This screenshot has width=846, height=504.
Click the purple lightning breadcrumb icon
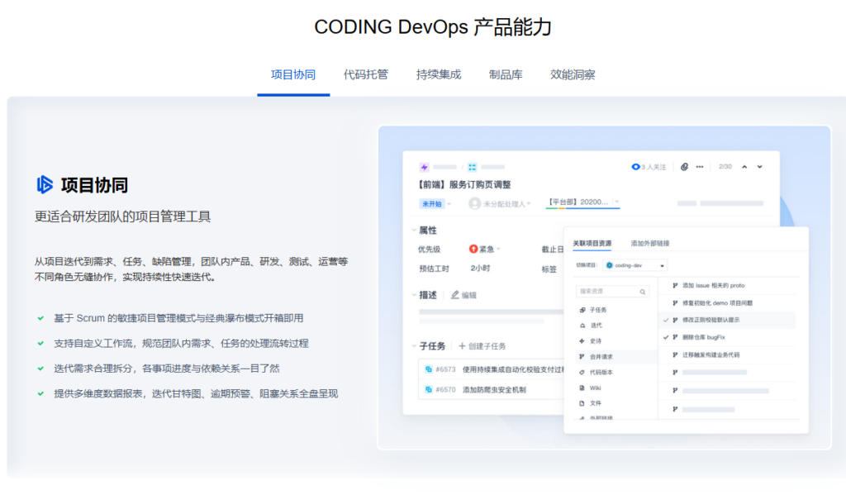click(424, 167)
